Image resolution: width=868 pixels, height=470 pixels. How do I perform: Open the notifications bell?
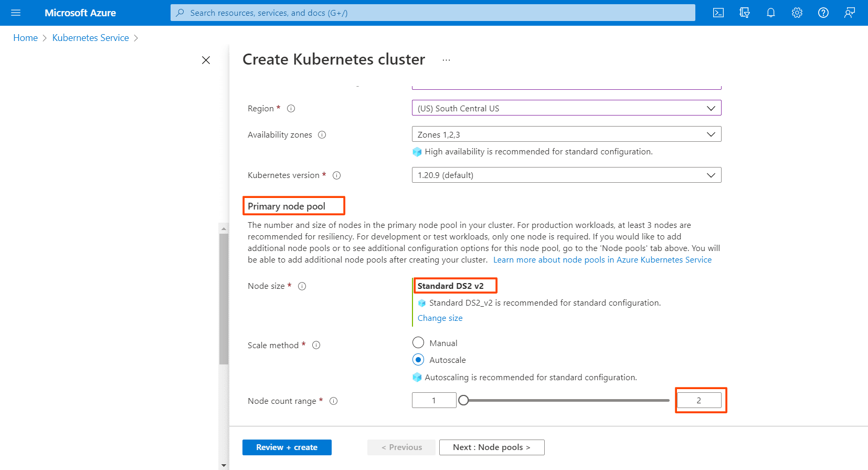[771, 13]
